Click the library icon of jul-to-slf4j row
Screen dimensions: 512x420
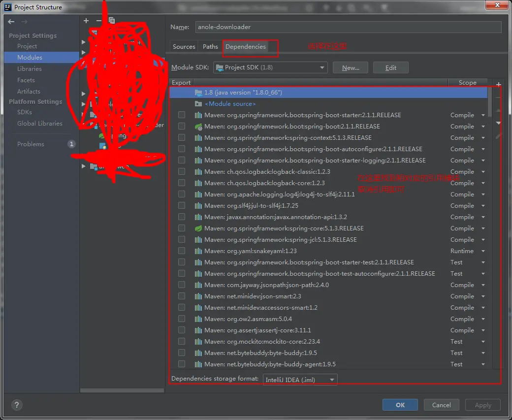(198, 206)
